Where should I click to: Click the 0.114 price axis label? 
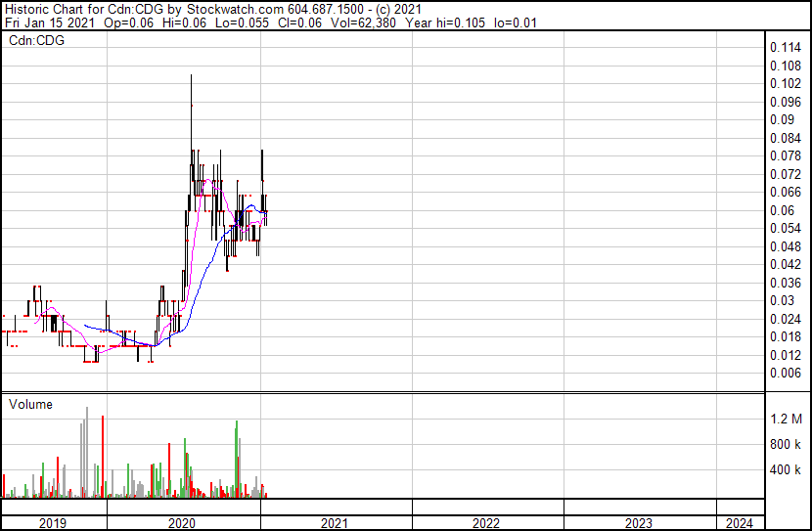[786, 48]
